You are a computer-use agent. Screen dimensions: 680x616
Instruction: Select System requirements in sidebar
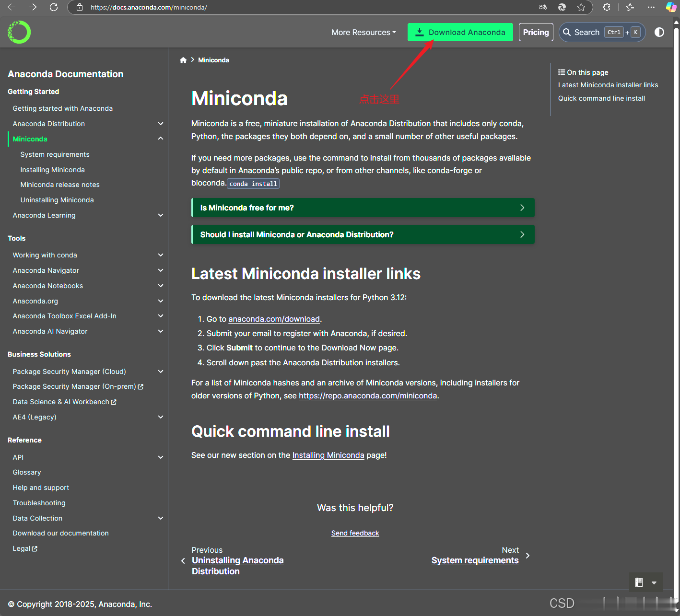click(x=55, y=154)
